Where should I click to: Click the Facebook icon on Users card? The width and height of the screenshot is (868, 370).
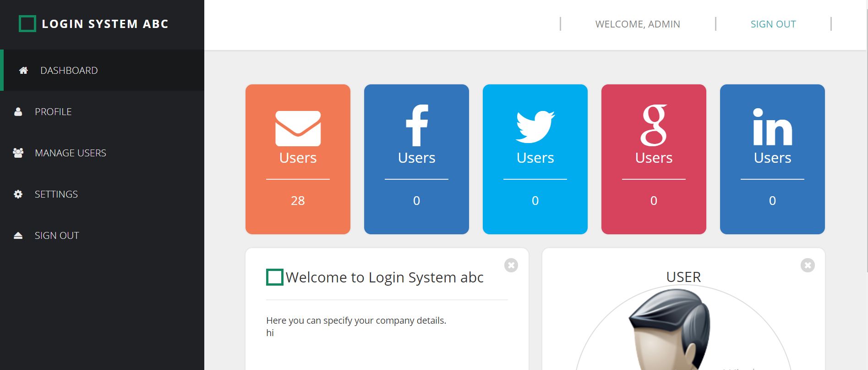coord(417,126)
